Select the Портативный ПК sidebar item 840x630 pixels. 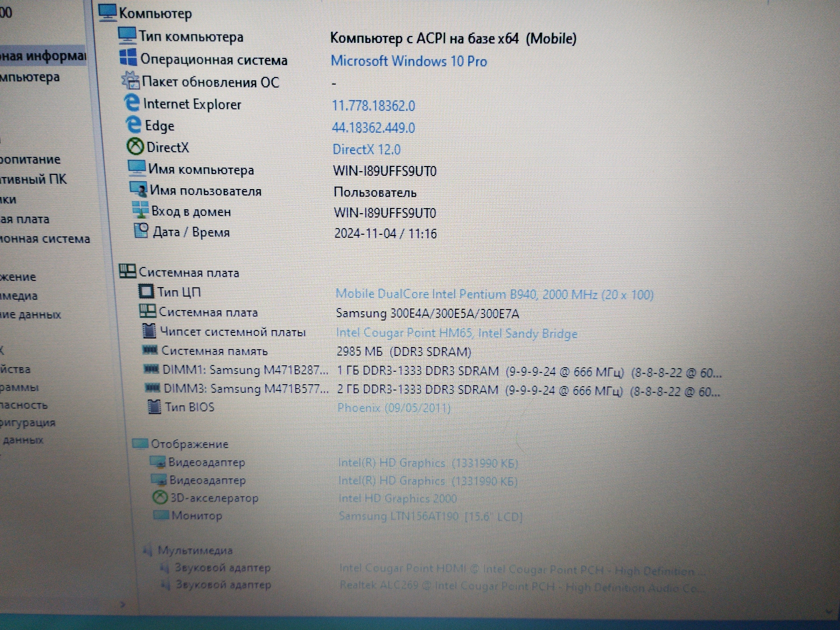pyautogui.click(x=33, y=179)
